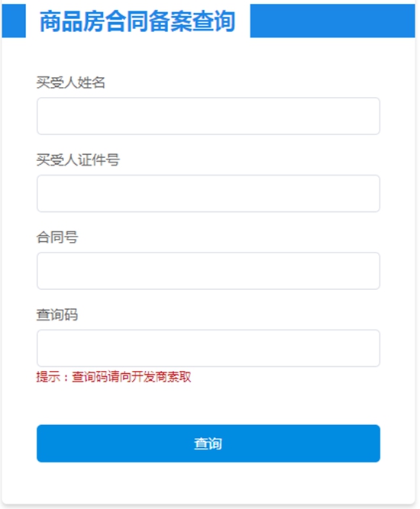
Task: Click the small blue block left of title
Action: [14, 21]
